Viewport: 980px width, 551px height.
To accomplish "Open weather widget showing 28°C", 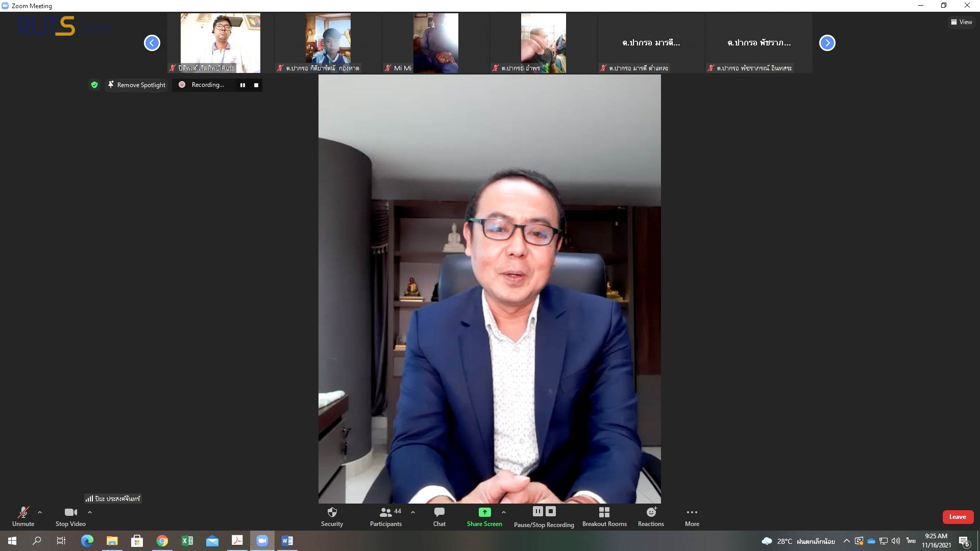I will click(x=798, y=541).
